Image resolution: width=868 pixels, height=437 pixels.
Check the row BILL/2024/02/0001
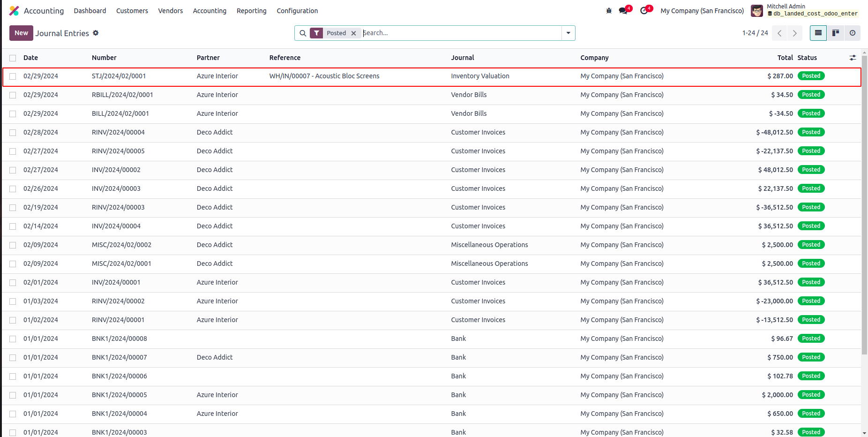click(x=13, y=114)
